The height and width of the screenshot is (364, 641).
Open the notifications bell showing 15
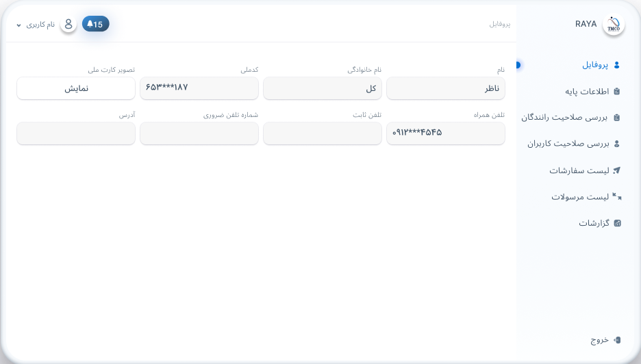95,25
